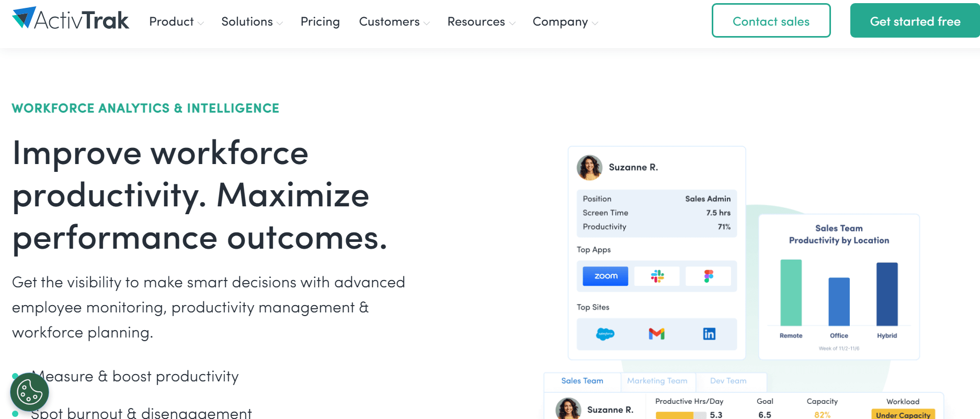The height and width of the screenshot is (419, 980).
Task: Click 'Top Apps' label
Action: (x=594, y=250)
